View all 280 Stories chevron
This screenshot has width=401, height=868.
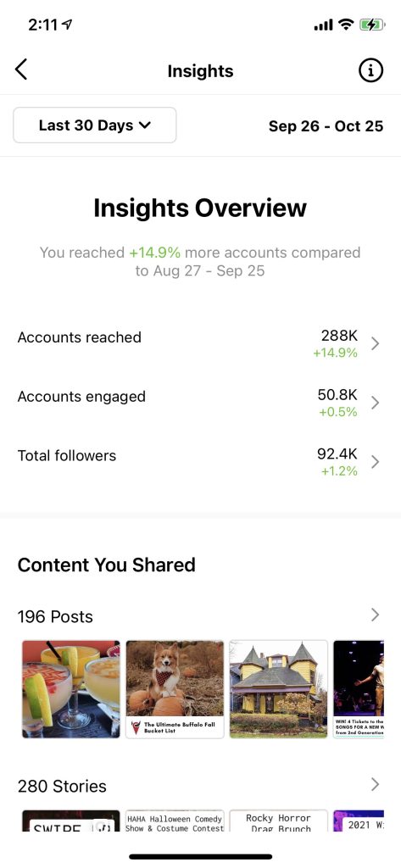click(x=375, y=784)
